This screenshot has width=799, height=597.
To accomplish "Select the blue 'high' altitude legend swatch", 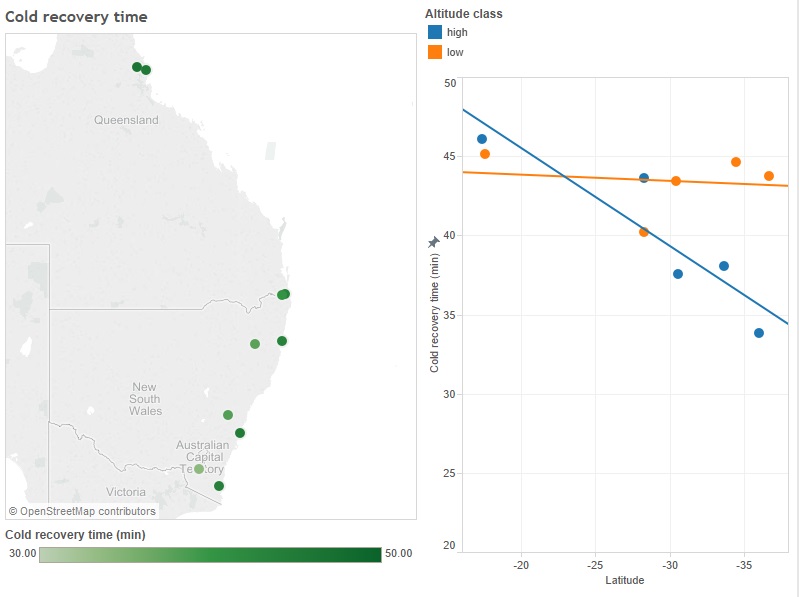I will [x=435, y=32].
